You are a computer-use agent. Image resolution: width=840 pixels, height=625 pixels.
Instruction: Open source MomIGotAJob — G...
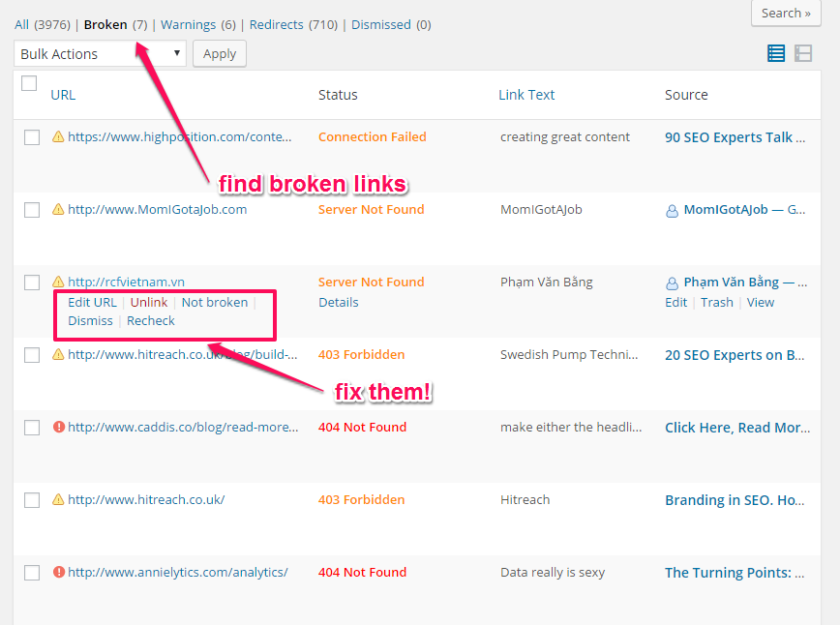[x=744, y=209]
